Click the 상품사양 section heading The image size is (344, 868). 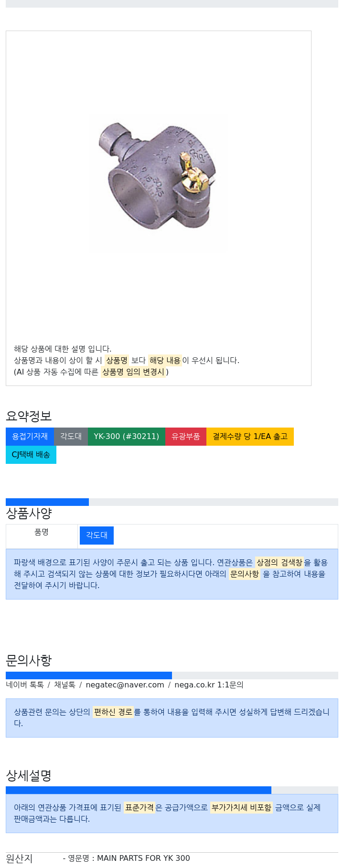click(x=29, y=514)
